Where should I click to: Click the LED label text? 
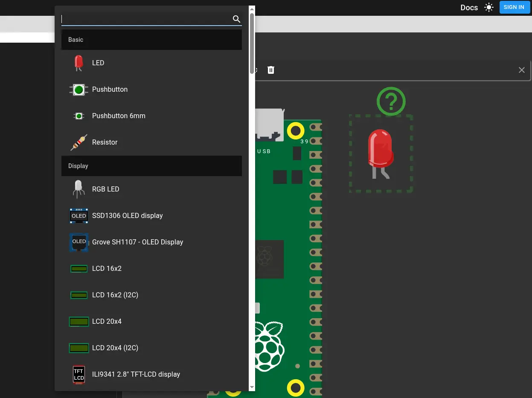pyautogui.click(x=98, y=63)
